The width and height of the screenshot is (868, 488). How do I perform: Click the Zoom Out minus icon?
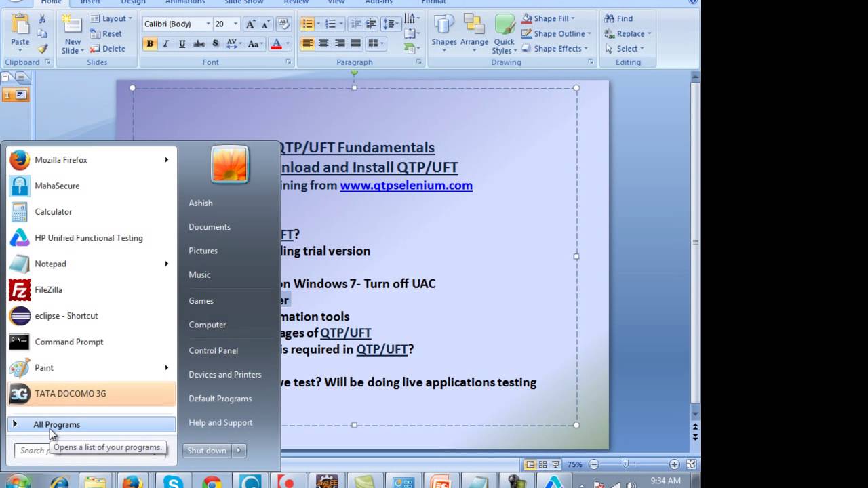coord(594,464)
